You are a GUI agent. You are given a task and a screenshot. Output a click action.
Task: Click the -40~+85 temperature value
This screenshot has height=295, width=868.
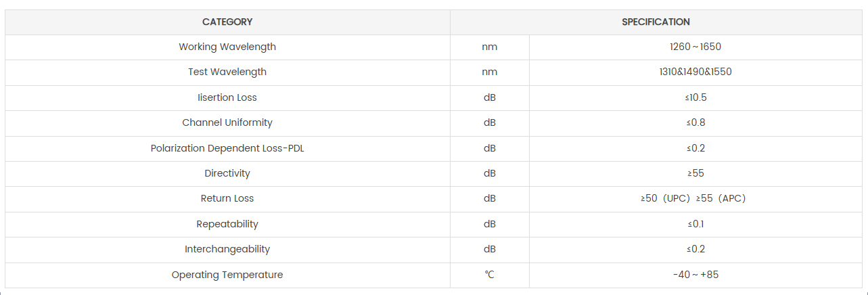pyautogui.click(x=695, y=275)
